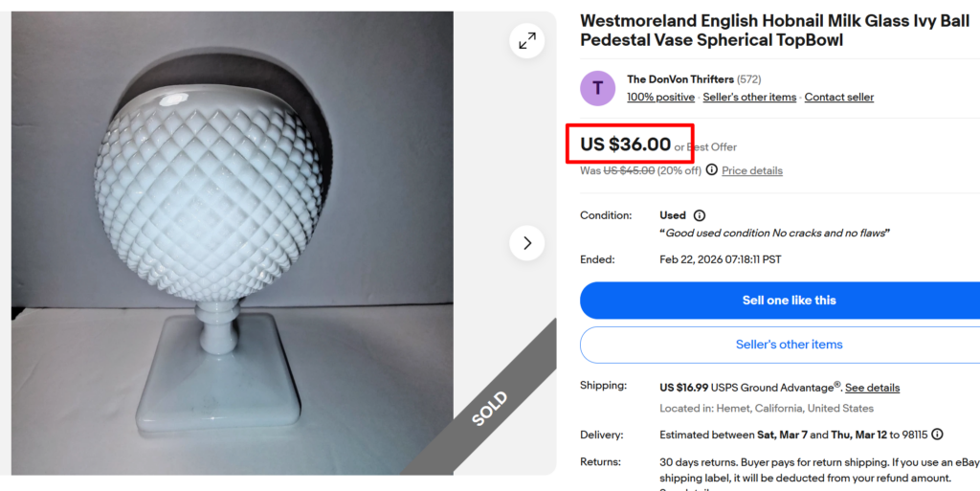Click the delivery estimate info icon
The height and width of the screenshot is (491, 980).
(x=937, y=435)
